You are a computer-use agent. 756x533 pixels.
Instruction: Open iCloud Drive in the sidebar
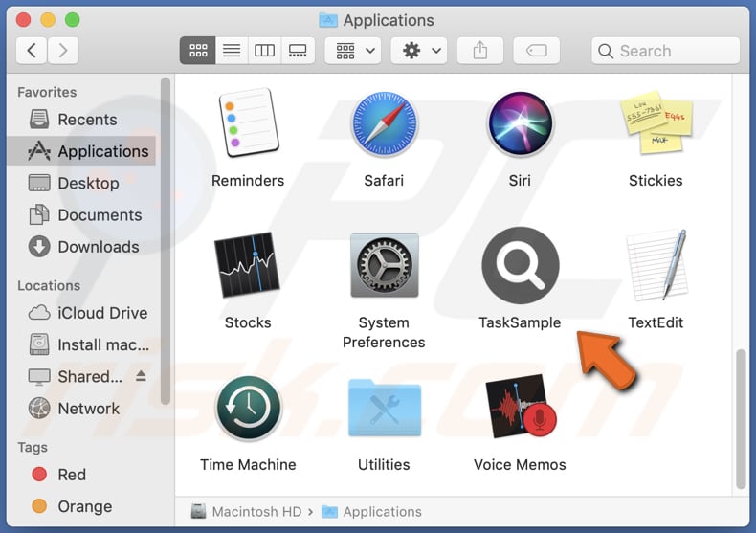coord(81,313)
